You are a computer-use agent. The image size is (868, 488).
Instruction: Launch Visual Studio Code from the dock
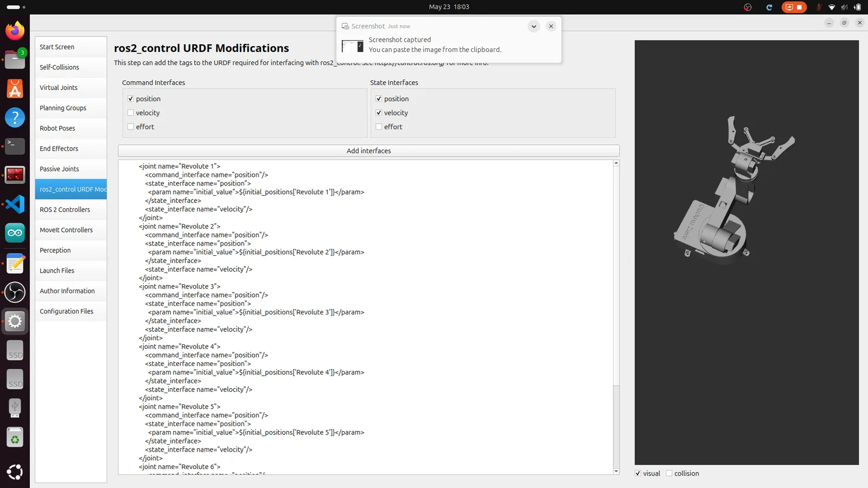[x=15, y=204]
